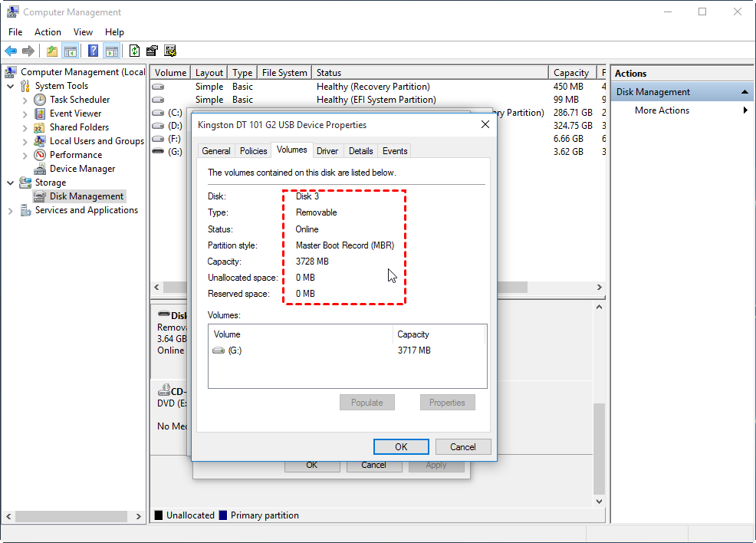The image size is (756, 543).
Task: Click the Forward arrow in the toolbar
Action: [x=28, y=51]
